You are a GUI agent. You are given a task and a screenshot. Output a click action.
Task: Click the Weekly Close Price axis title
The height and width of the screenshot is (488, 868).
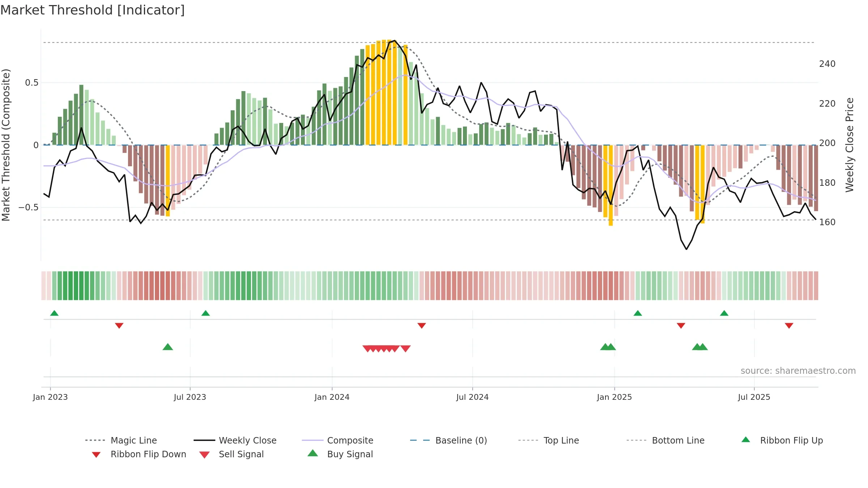[x=850, y=145]
